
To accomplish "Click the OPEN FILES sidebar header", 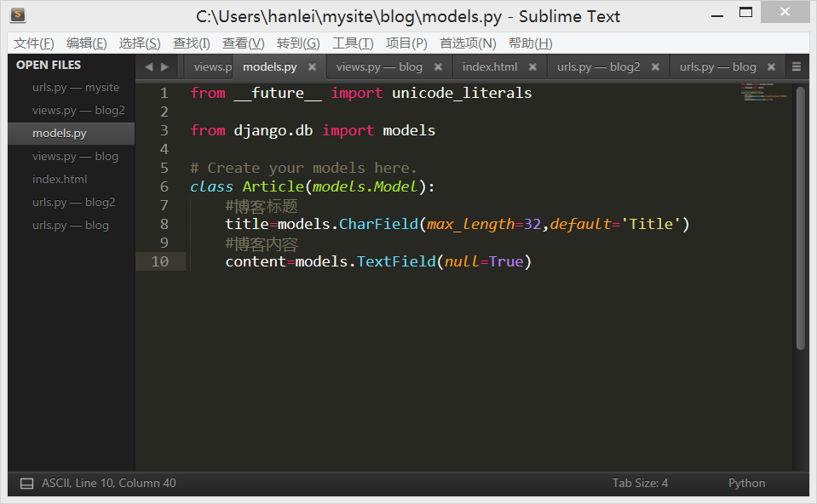I will click(49, 65).
